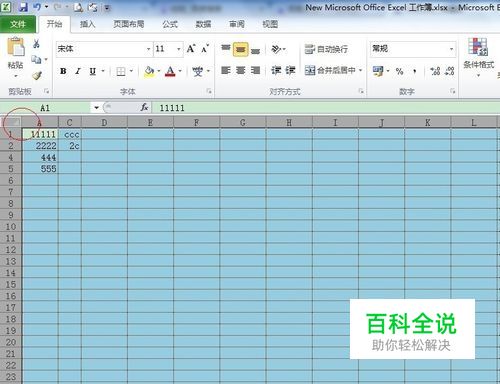Toggle Italic formatting
The height and width of the screenshot is (384, 500).
78,71
